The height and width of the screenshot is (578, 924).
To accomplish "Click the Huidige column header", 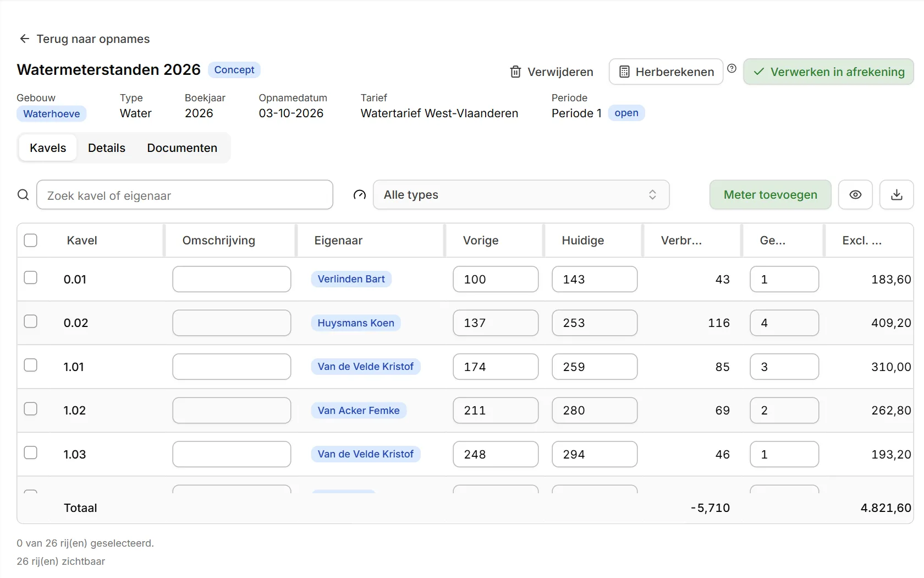I will (x=583, y=241).
